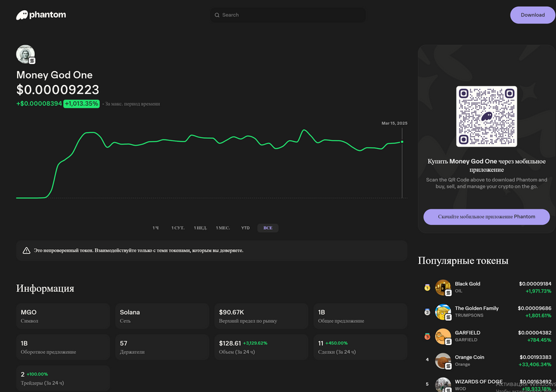This screenshot has height=392, width=556.
Task: Select the 1 НЕД. time range tab
Action: [200, 228]
